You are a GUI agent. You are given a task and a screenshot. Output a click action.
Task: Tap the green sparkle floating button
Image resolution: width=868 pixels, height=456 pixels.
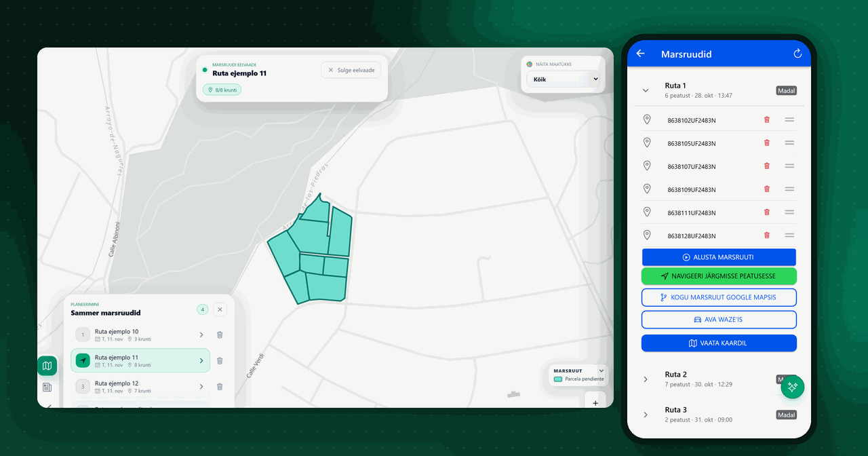click(792, 387)
